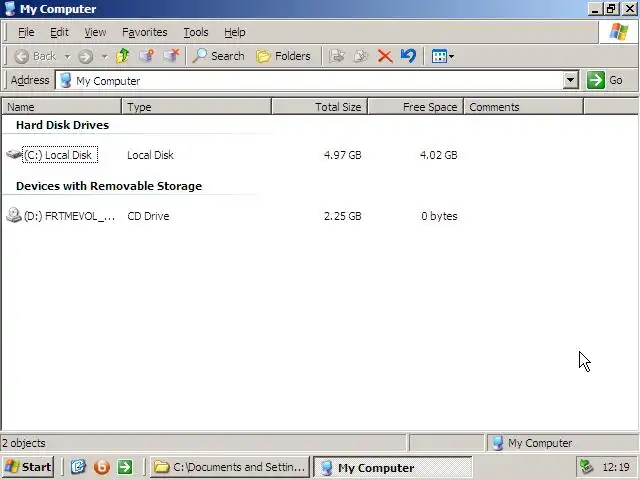Open the Search pane

[x=218, y=56]
